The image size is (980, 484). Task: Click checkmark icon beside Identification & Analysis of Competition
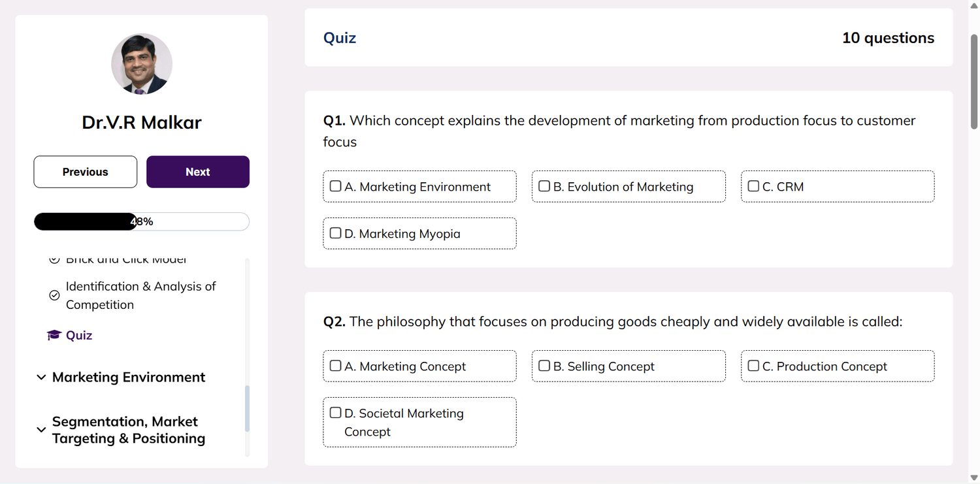pos(55,295)
